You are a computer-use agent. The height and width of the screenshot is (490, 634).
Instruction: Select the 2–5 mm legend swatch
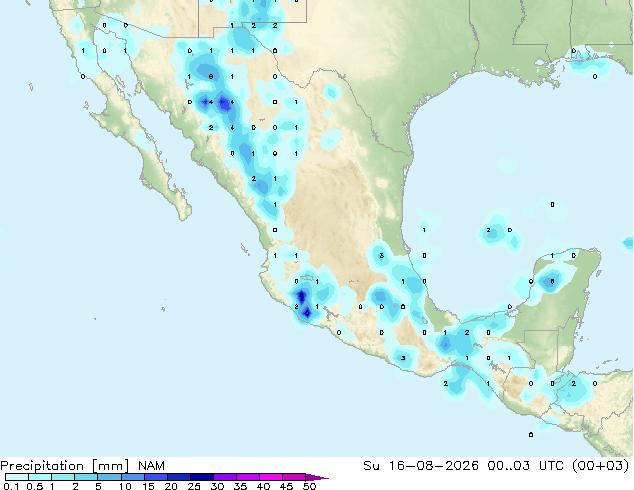click(x=86, y=477)
